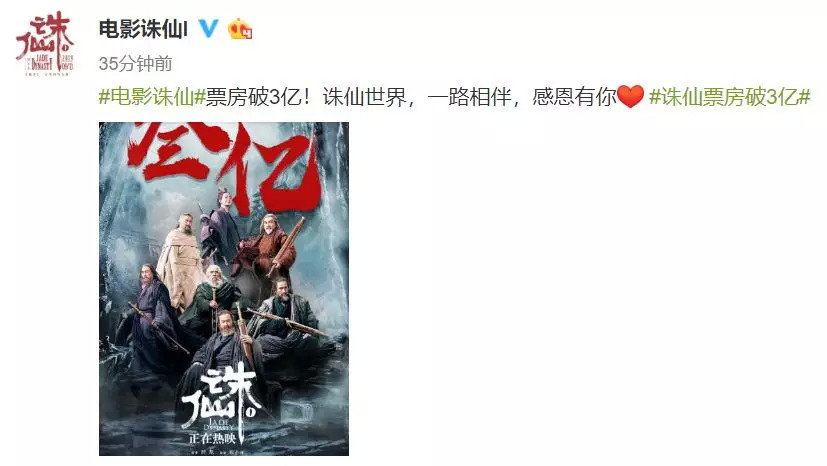Open the 35分钟前 timestamp link

(x=136, y=64)
